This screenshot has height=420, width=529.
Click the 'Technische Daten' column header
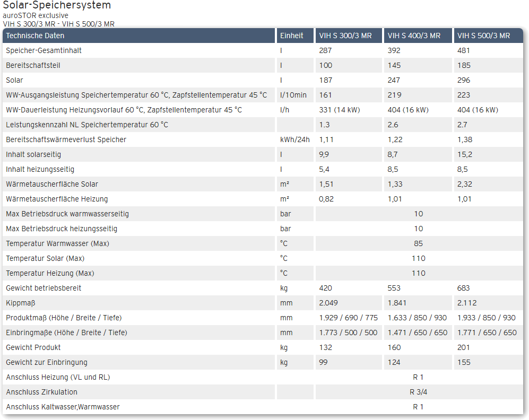pos(35,36)
